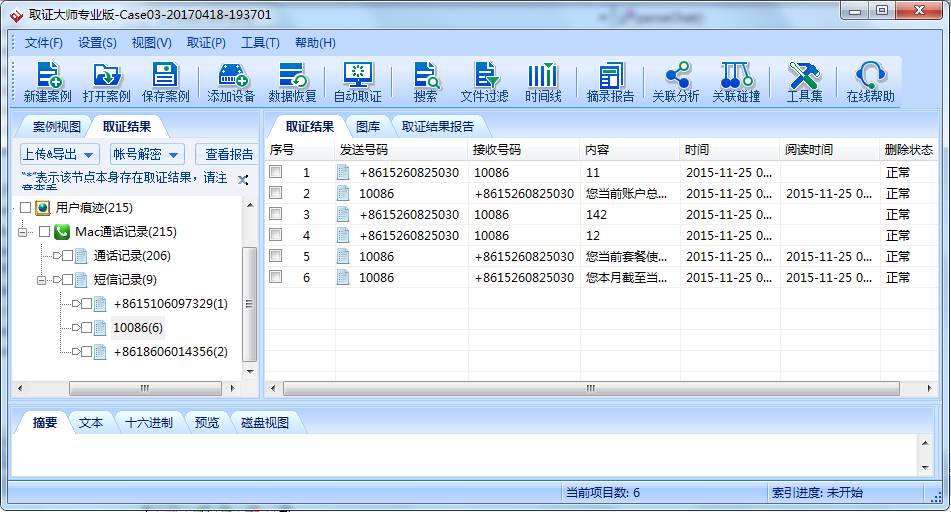This screenshot has height=512, width=951.
Task: Open a case with 打开案例 icon
Action: 107,82
